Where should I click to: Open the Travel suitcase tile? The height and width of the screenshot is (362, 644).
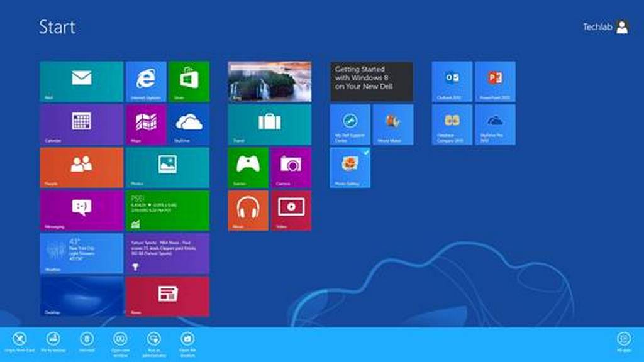tap(269, 124)
